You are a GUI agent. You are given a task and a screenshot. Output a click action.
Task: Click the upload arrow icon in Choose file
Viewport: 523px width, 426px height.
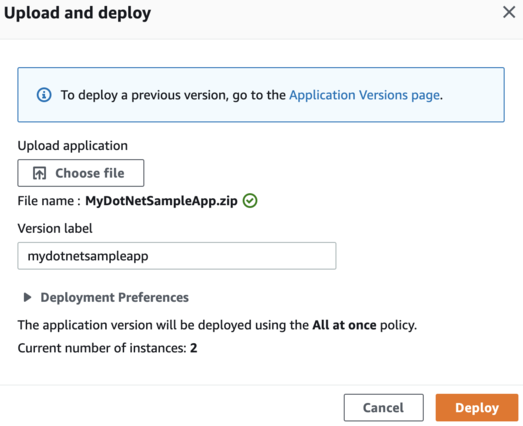point(39,173)
